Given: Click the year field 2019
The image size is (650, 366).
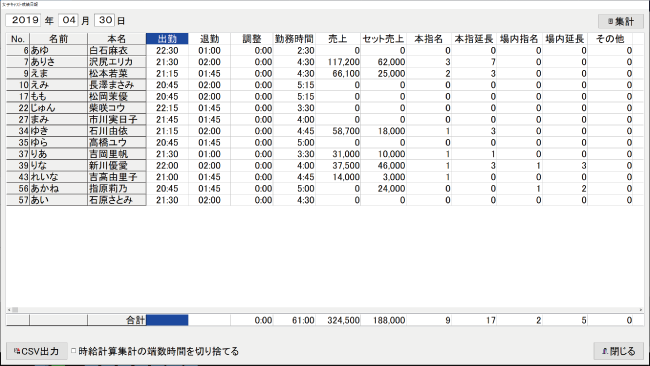Looking at the screenshot, I should pos(23,20).
